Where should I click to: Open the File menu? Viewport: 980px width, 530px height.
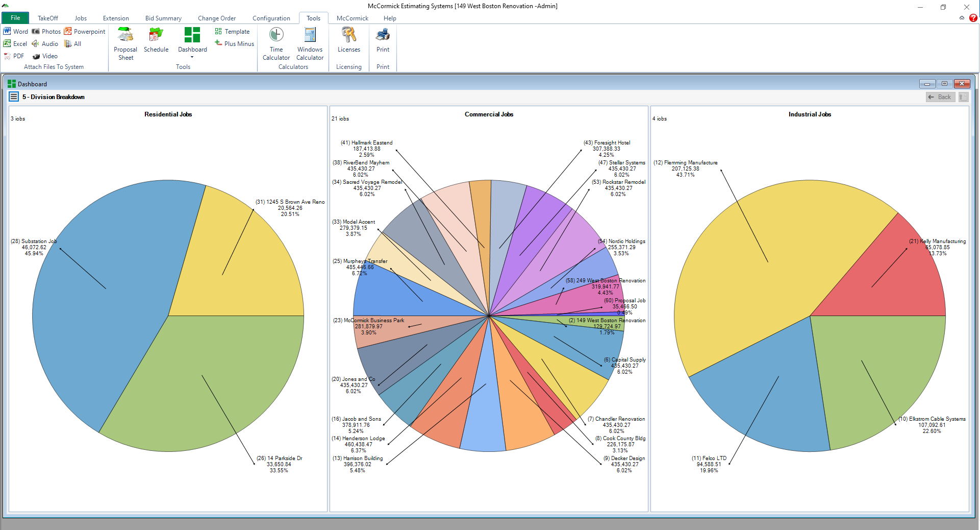[x=15, y=18]
